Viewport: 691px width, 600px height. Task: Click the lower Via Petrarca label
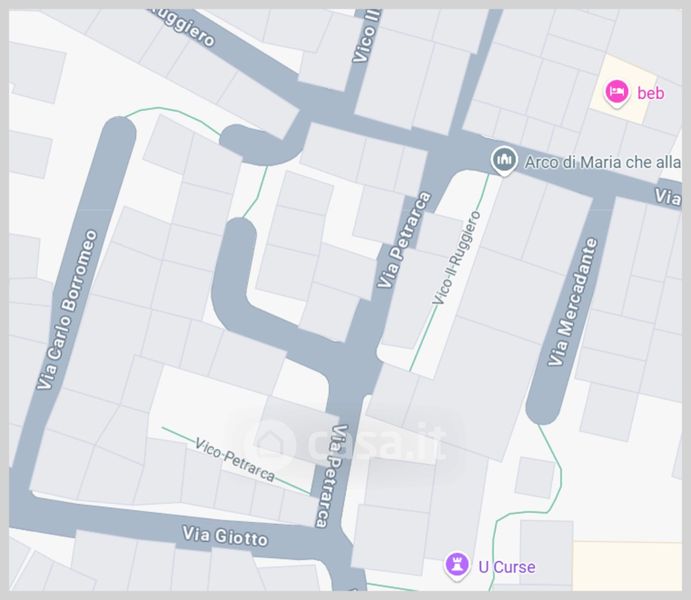[330, 476]
